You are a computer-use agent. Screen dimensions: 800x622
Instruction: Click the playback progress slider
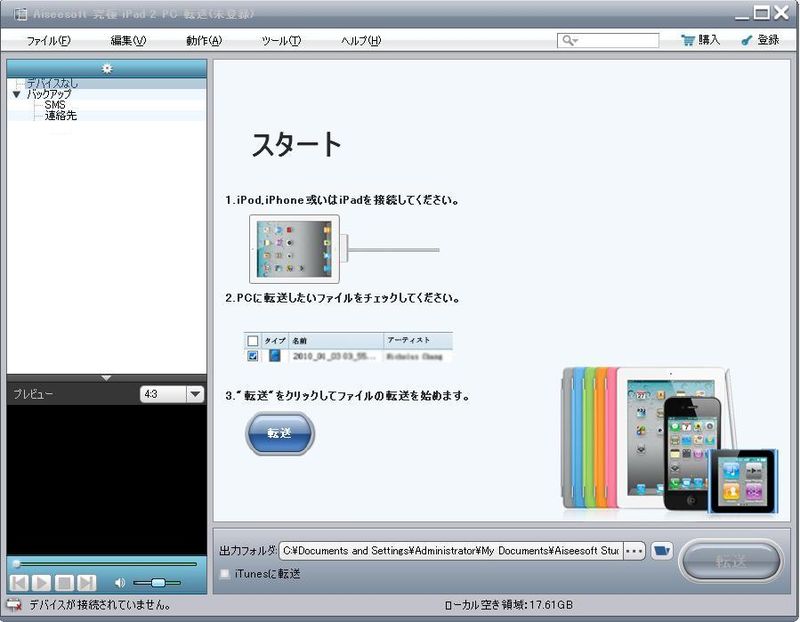point(105,564)
